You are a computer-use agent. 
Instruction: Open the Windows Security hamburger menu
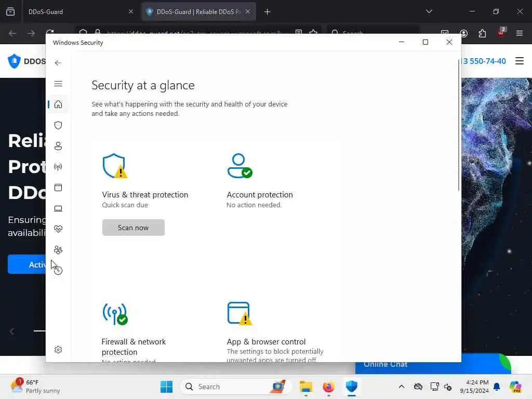[58, 84]
